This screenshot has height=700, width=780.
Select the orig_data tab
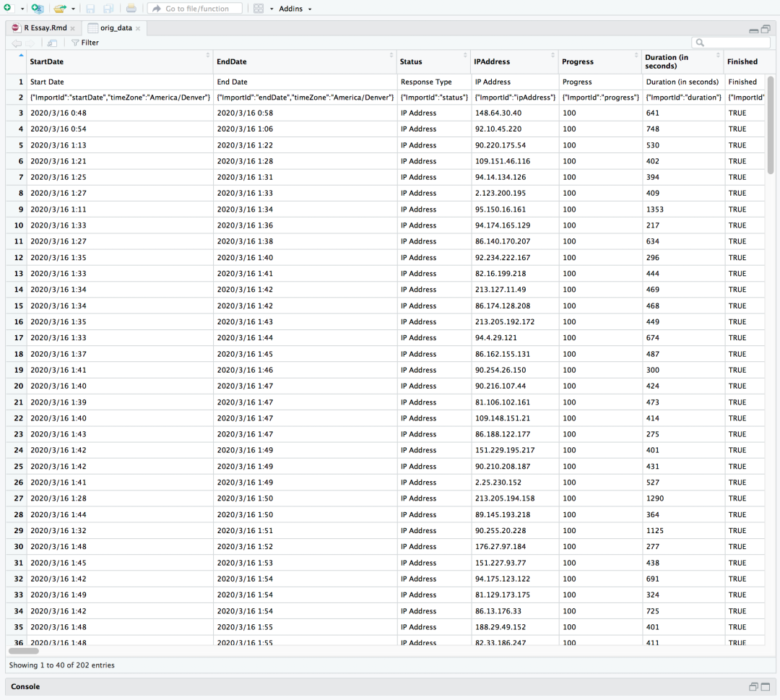(116, 28)
